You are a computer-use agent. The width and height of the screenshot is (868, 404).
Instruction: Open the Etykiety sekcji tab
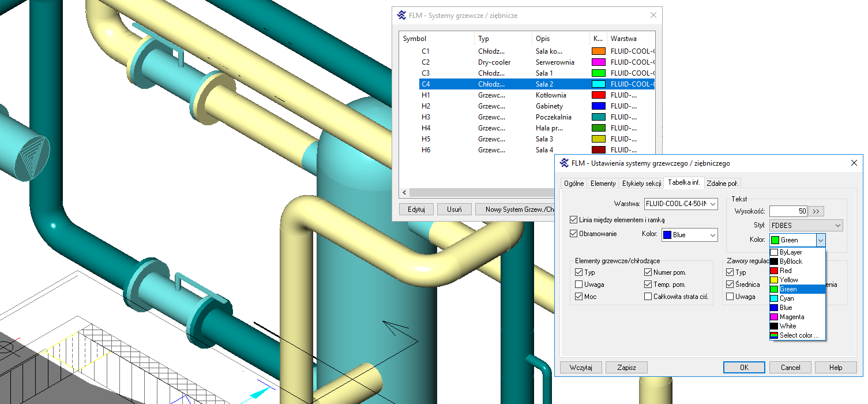(x=641, y=184)
